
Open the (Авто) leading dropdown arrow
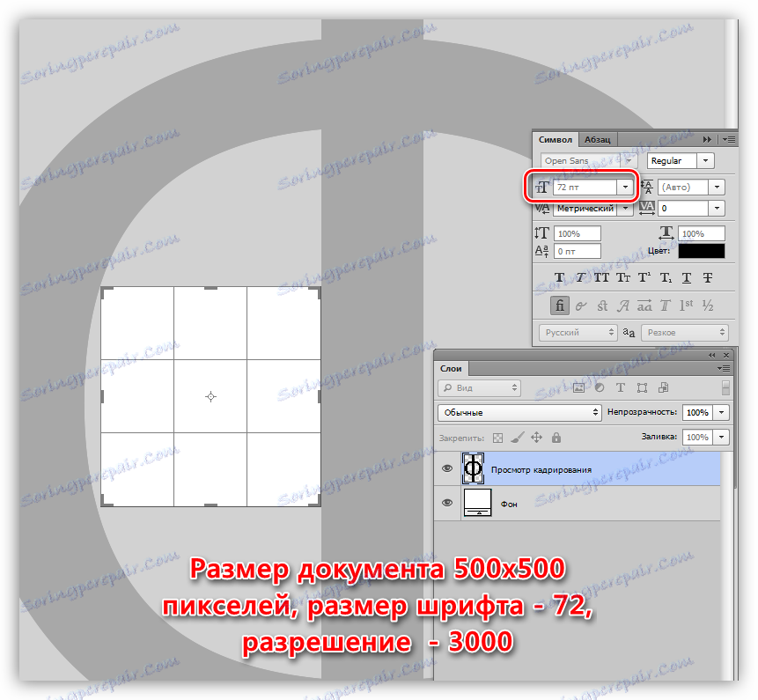717,187
